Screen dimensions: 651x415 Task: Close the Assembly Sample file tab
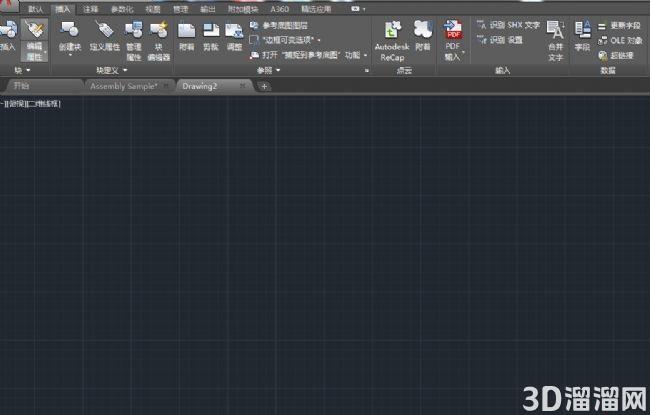[166, 85]
